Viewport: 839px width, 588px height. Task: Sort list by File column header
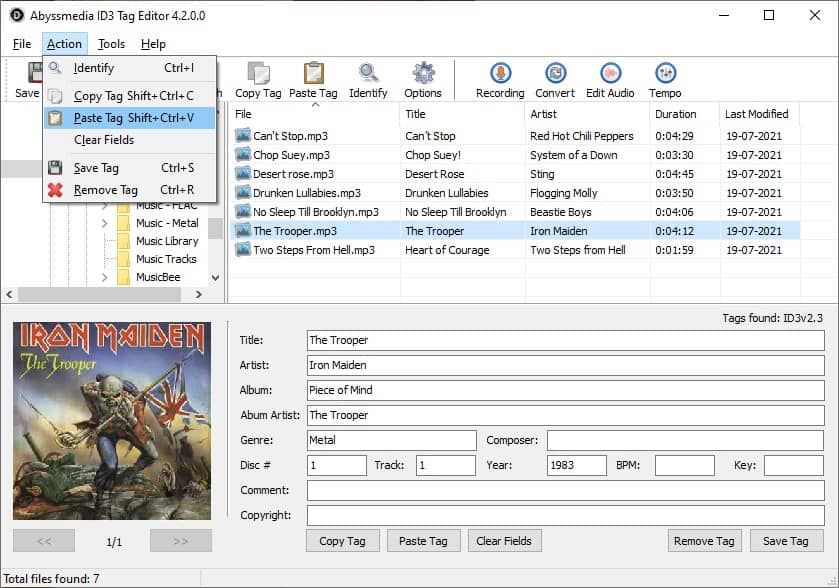pos(315,114)
